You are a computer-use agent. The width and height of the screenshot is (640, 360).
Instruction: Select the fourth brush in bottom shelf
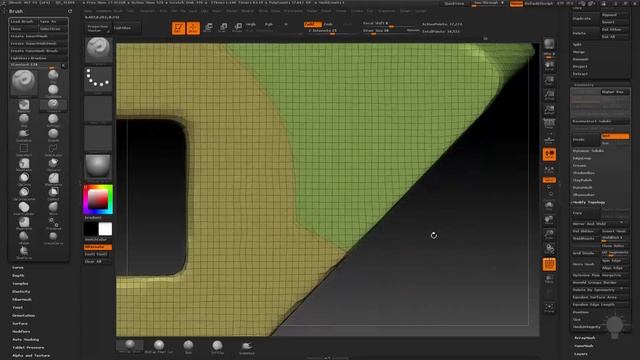click(217, 346)
